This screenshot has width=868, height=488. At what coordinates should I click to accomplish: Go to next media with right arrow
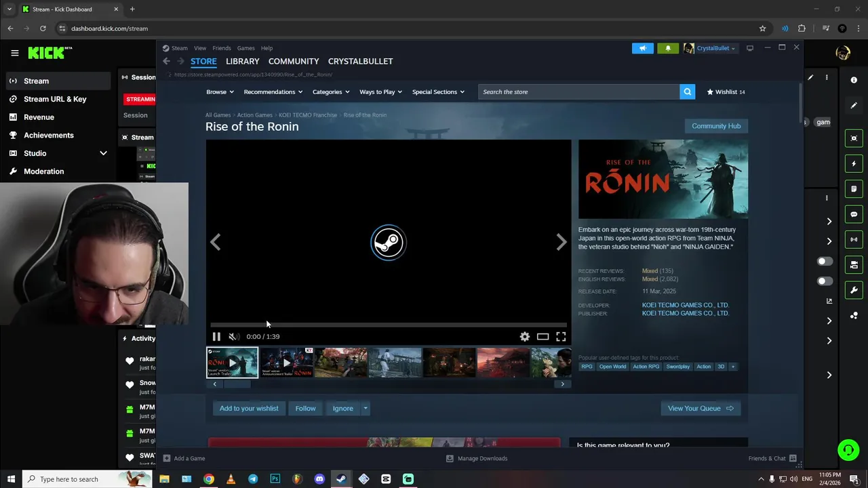tap(561, 242)
